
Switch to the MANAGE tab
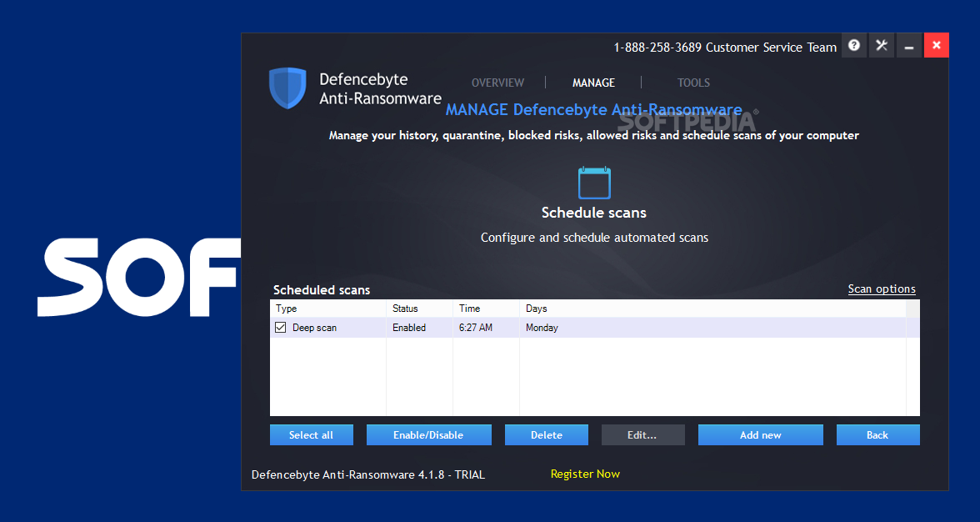(593, 83)
